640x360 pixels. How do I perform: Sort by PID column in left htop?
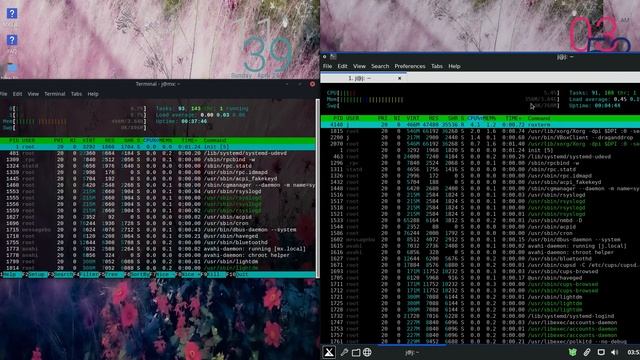pos(15,140)
